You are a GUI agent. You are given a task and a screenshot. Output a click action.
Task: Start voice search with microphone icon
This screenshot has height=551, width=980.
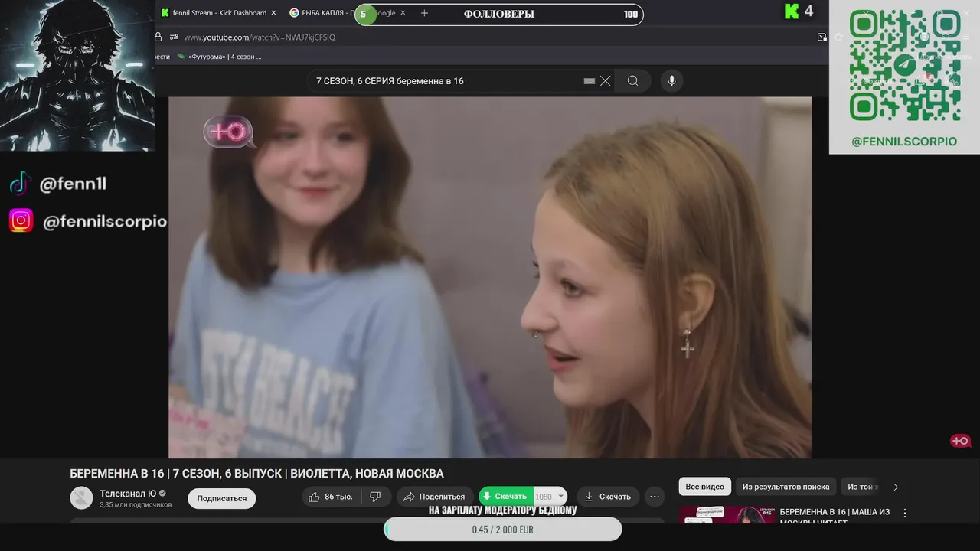point(671,80)
